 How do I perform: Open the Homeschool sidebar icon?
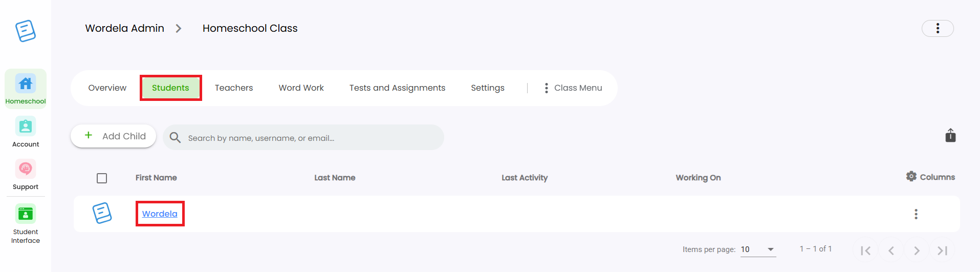coord(26,89)
